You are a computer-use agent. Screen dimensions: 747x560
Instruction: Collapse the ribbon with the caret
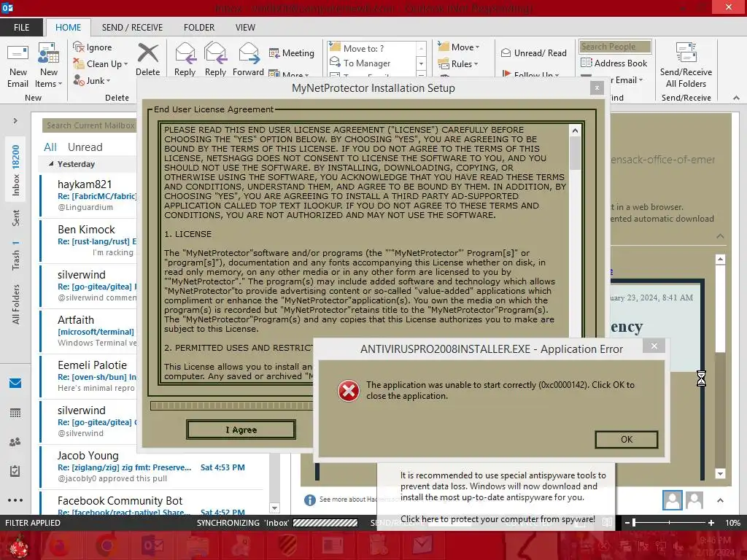(x=736, y=98)
